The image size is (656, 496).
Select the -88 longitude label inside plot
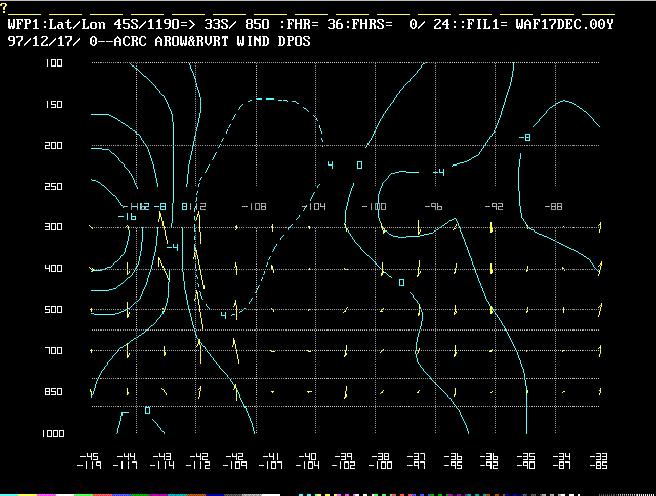[554, 206]
